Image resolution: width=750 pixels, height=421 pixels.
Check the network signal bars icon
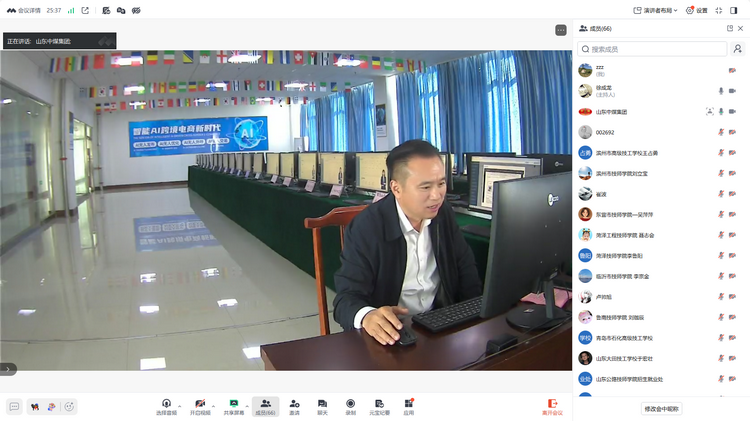pyautogui.click(x=71, y=11)
